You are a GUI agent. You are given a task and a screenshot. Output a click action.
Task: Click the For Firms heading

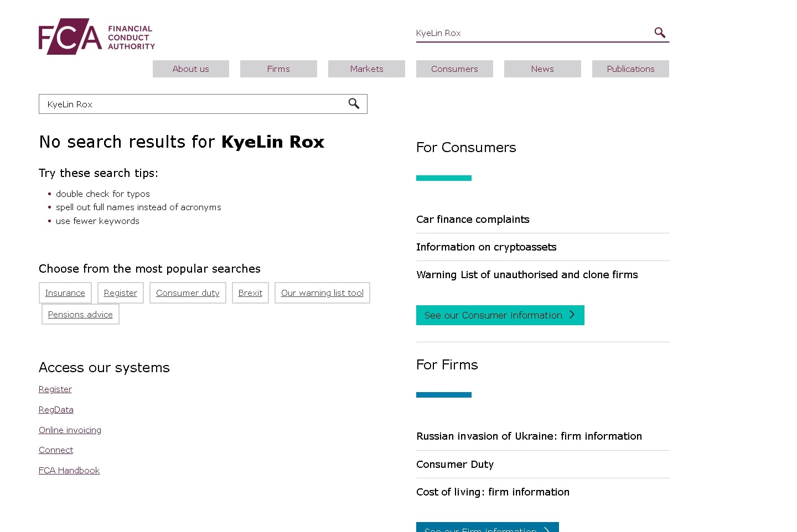(447, 365)
